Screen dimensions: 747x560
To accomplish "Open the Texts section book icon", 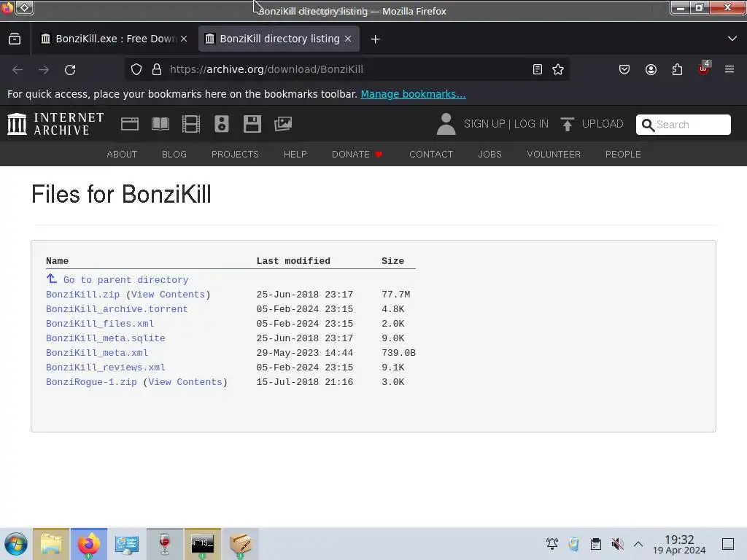I will [x=160, y=124].
